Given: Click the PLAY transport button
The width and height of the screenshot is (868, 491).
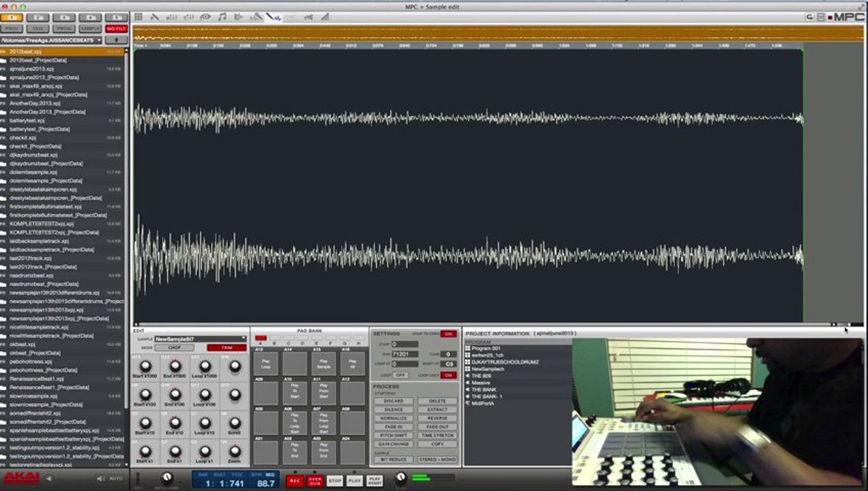Looking at the screenshot, I should tap(354, 481).
